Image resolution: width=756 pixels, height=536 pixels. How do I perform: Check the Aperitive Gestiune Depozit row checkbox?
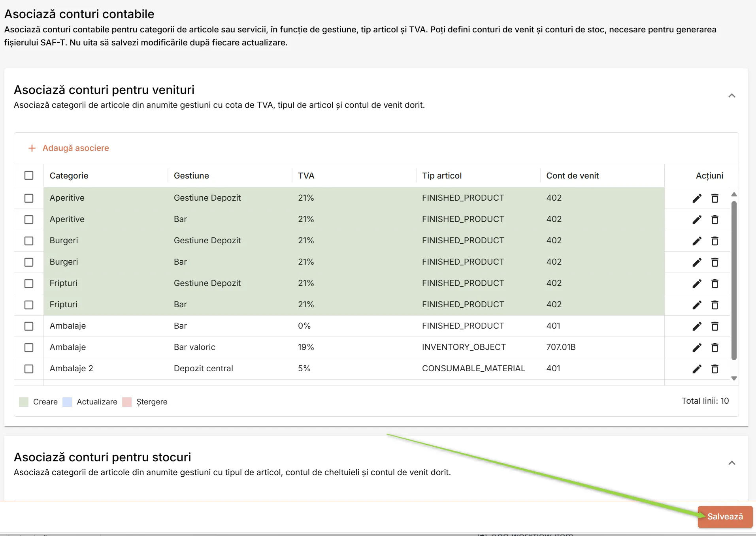tap(29, 198)
